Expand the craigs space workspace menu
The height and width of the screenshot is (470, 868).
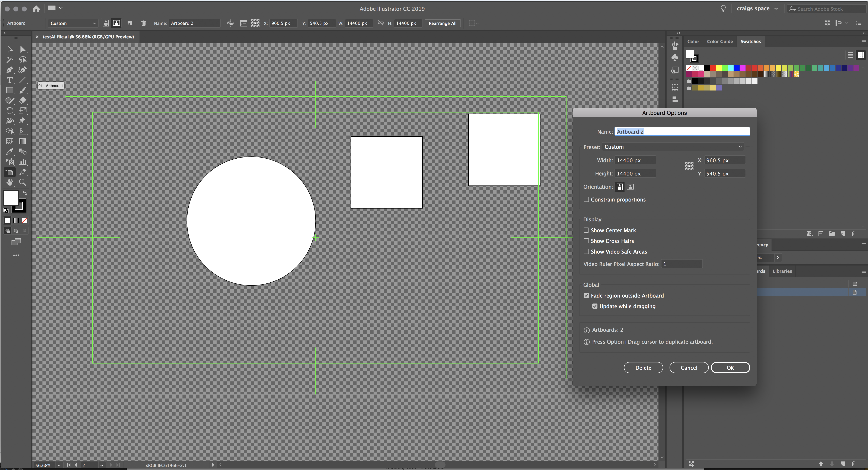coord(757,9)
